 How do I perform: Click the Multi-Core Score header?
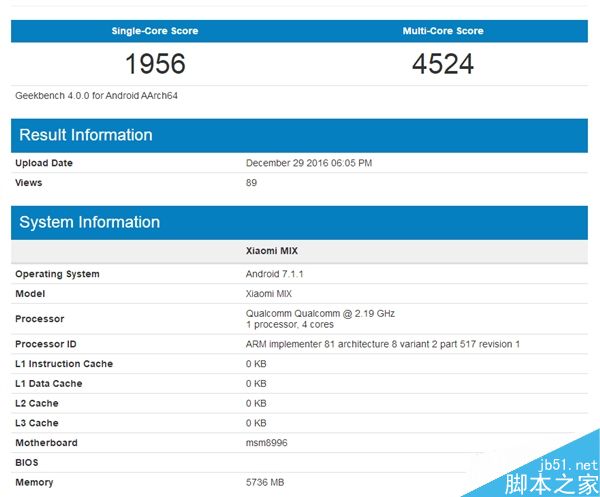click(x=443, y=31)
